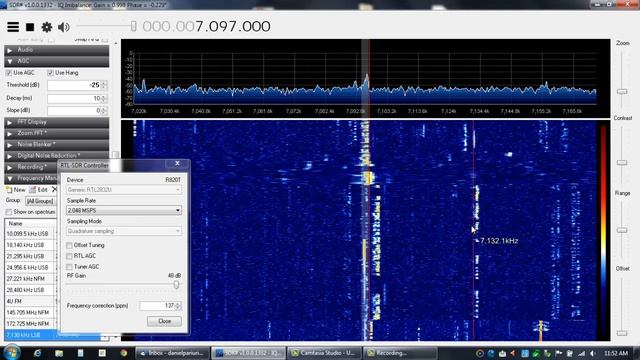Expand the Noise Blanker panel

pos(57,144)
